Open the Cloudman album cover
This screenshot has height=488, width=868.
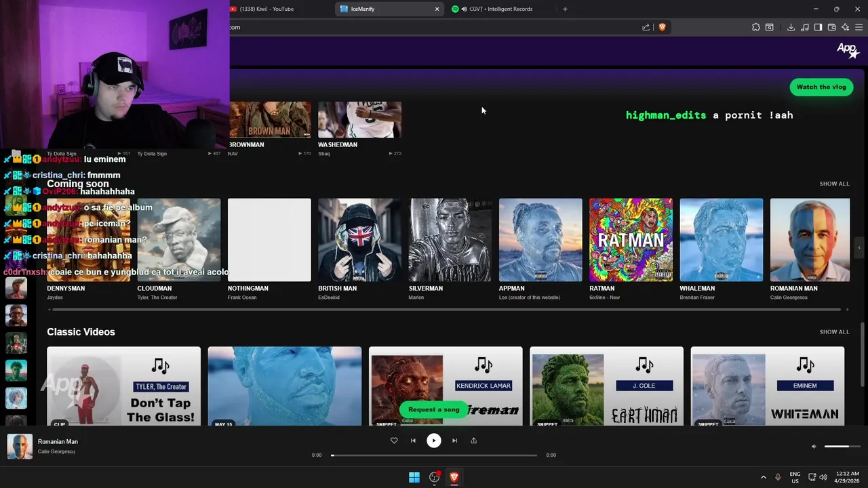179,240
